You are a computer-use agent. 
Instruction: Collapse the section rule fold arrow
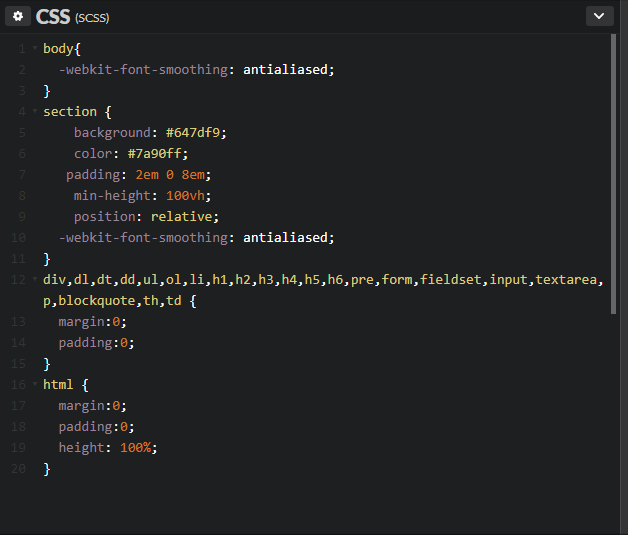(35, 111)
